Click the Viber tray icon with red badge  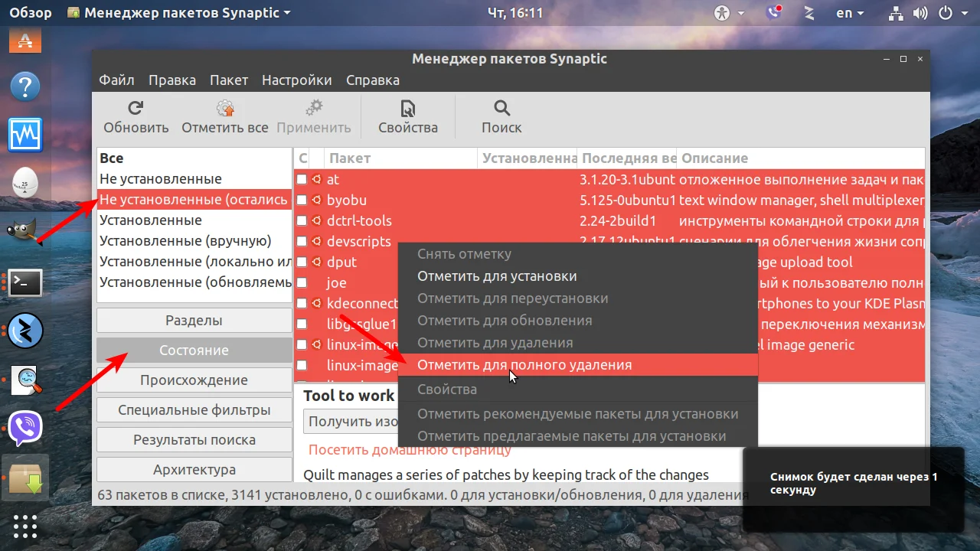pos(775,13)
